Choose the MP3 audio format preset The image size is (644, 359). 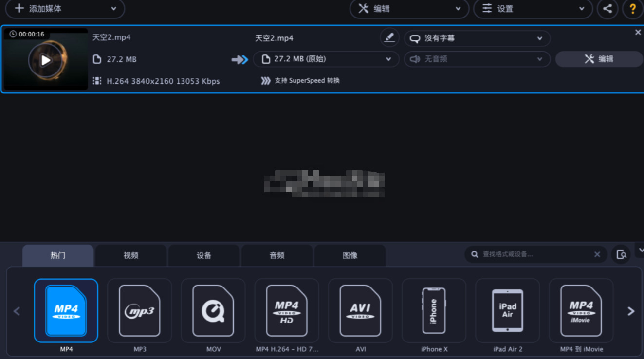(140, 311)
